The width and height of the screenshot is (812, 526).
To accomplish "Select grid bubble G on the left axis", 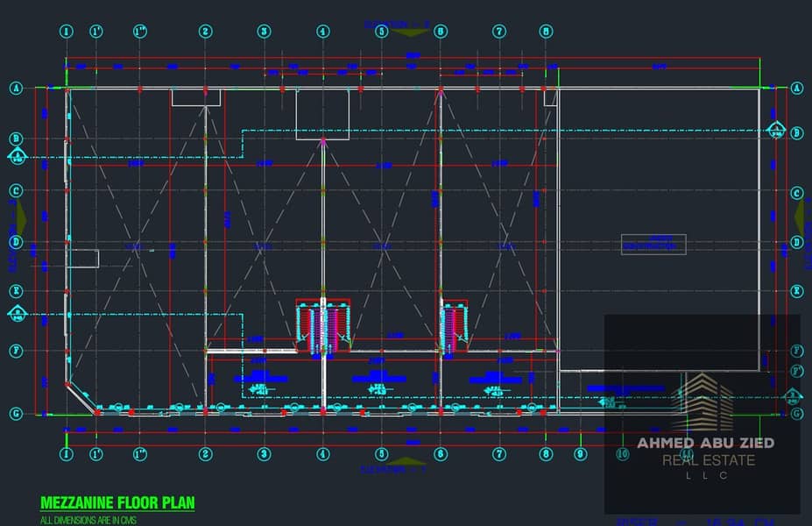I will pos(16,414).
